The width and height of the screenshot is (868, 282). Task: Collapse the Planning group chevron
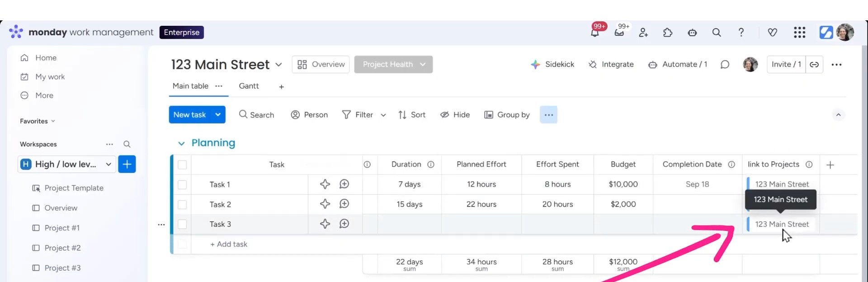coord(181,143)
